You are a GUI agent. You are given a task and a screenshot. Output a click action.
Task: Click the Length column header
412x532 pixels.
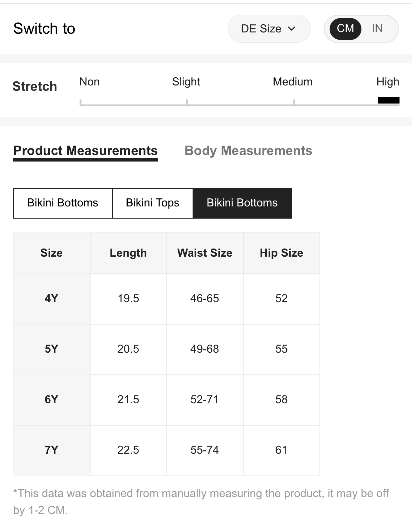click(128, 253)
